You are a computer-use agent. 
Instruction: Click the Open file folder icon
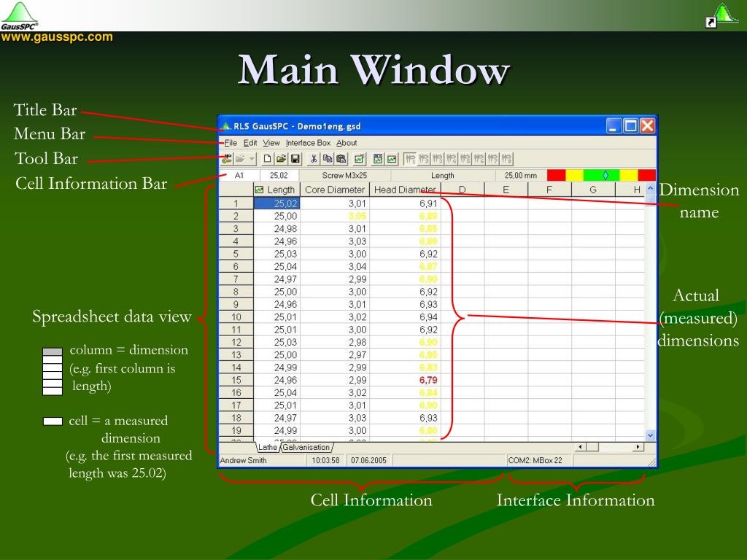[282, 158]
